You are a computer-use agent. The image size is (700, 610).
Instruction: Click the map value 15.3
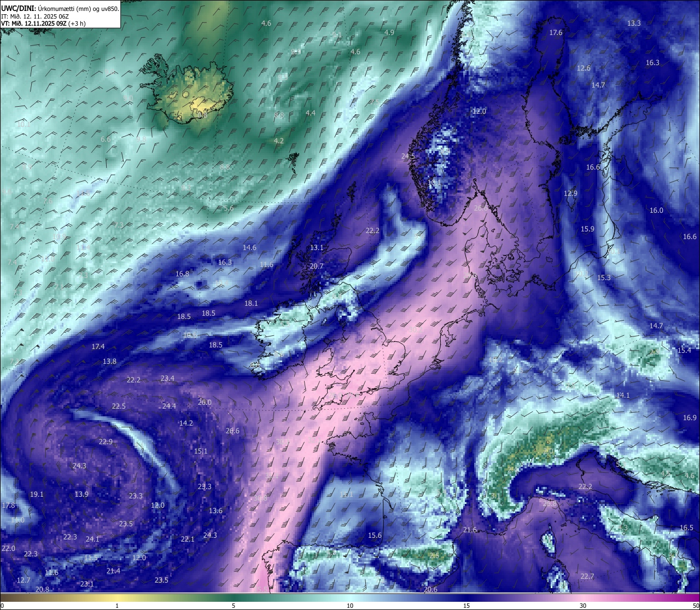click(604, 277)
